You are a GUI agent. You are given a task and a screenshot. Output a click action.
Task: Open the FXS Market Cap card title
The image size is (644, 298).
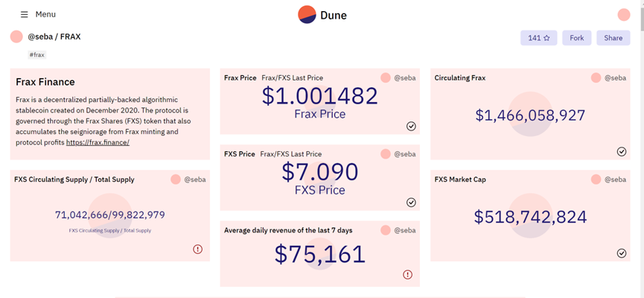[460, 180]
